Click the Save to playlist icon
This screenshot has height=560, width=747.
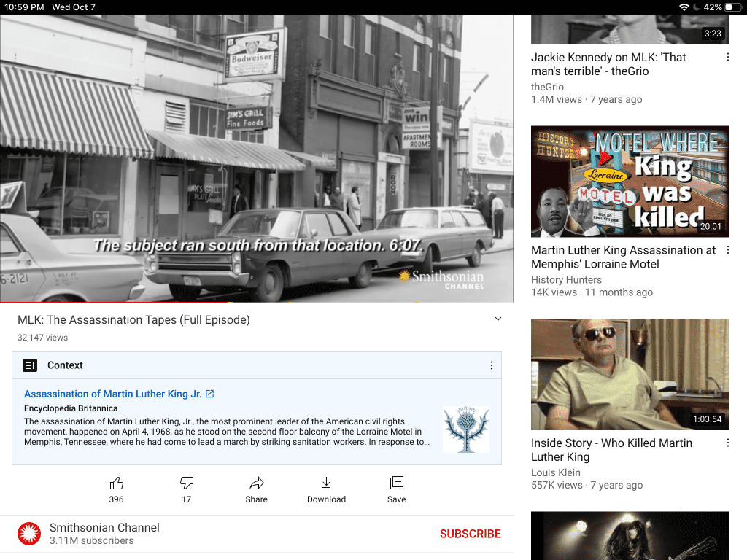[396, 483]
